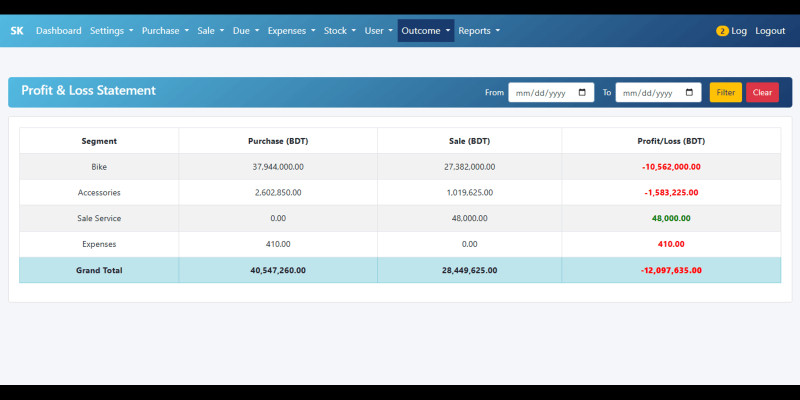
Task: Click the yellow notification badge showing 2
Action: click(x=722, y=31)
